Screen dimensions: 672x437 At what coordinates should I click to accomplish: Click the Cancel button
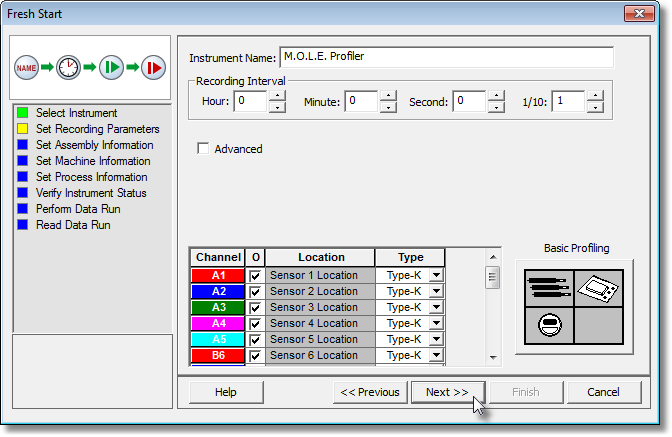603,392
